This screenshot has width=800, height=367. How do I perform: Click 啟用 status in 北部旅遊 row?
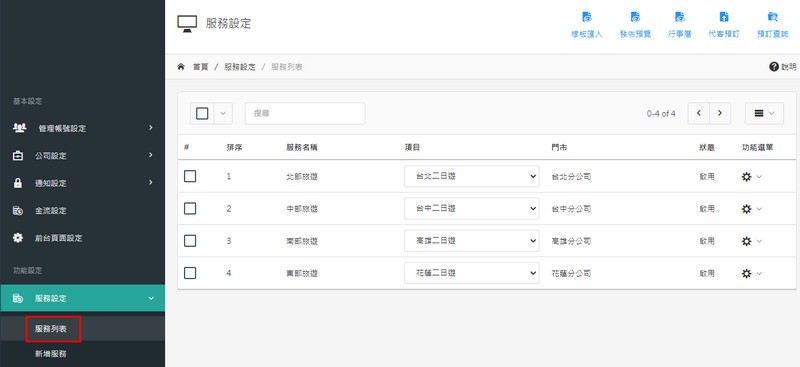pos(707,177)
